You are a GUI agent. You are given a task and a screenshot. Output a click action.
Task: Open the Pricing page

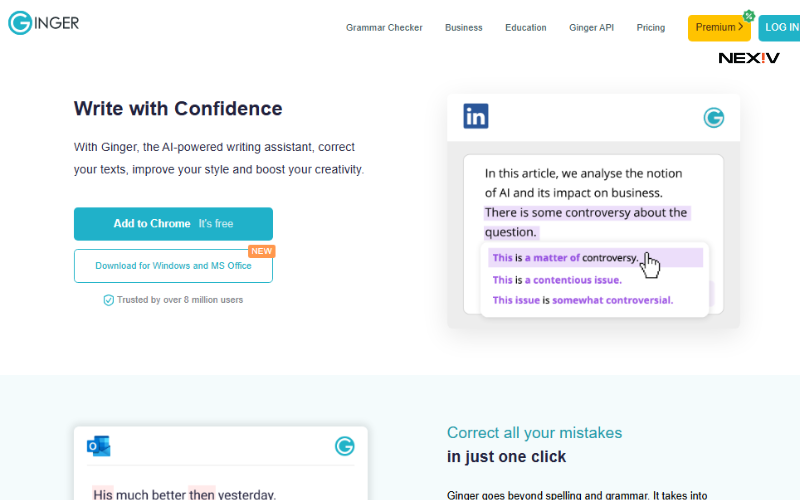click(651, 28)
